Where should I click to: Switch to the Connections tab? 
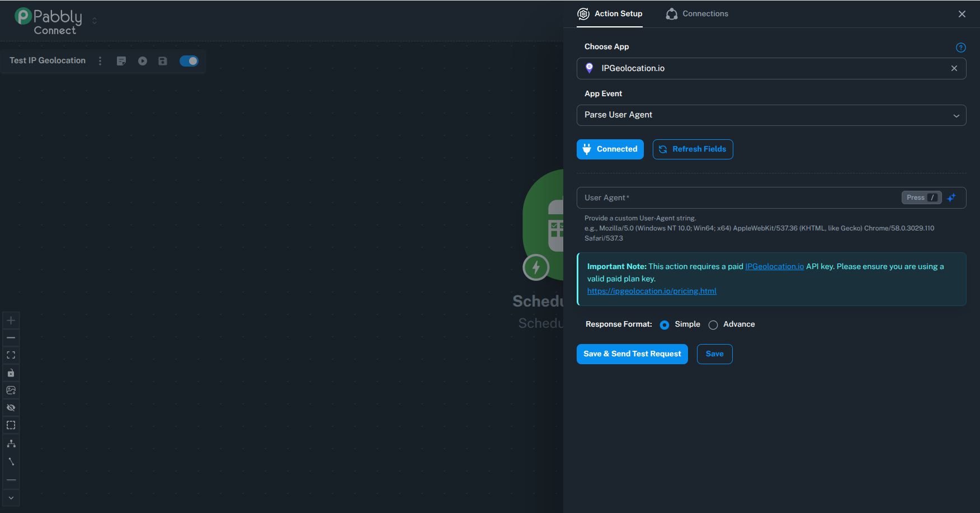[x=697, y=14]
